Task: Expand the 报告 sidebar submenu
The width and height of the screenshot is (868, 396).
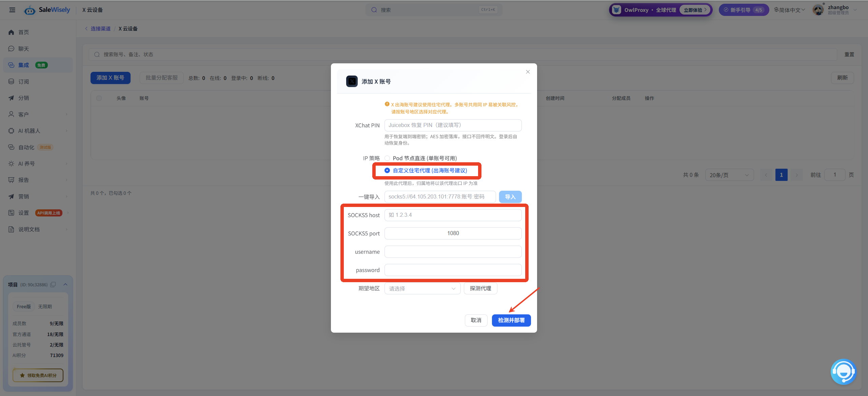Action: coord(66,180)
